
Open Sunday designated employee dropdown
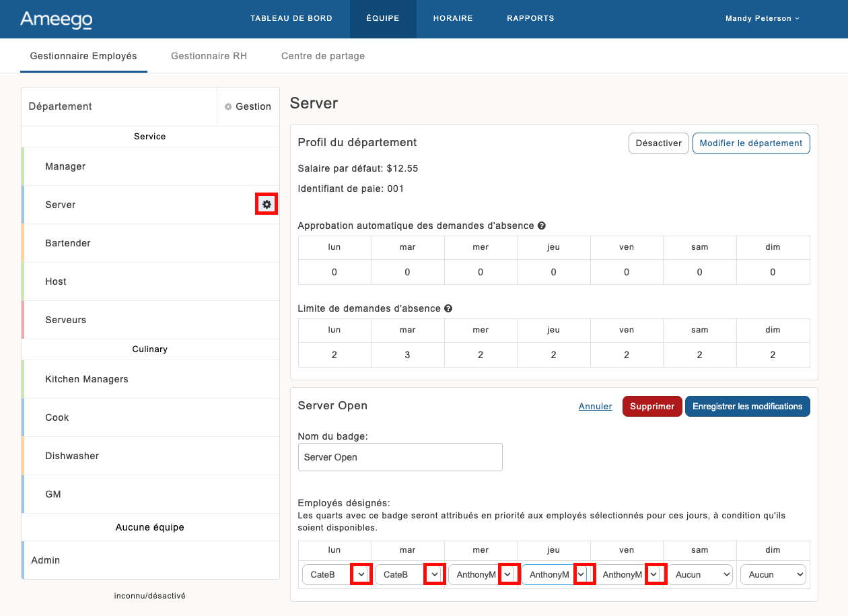tap(773, 574)
